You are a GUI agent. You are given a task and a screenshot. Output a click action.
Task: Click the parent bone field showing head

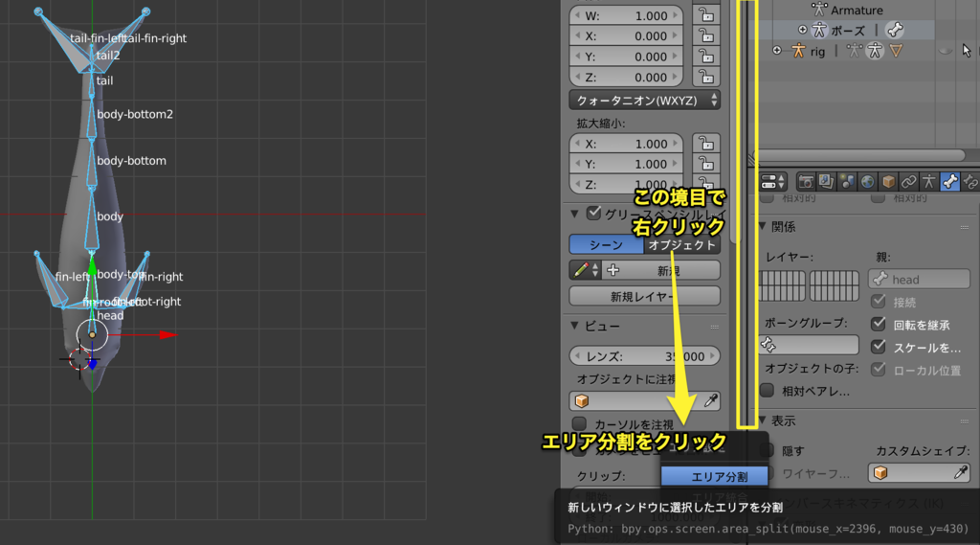pos(919,279)
